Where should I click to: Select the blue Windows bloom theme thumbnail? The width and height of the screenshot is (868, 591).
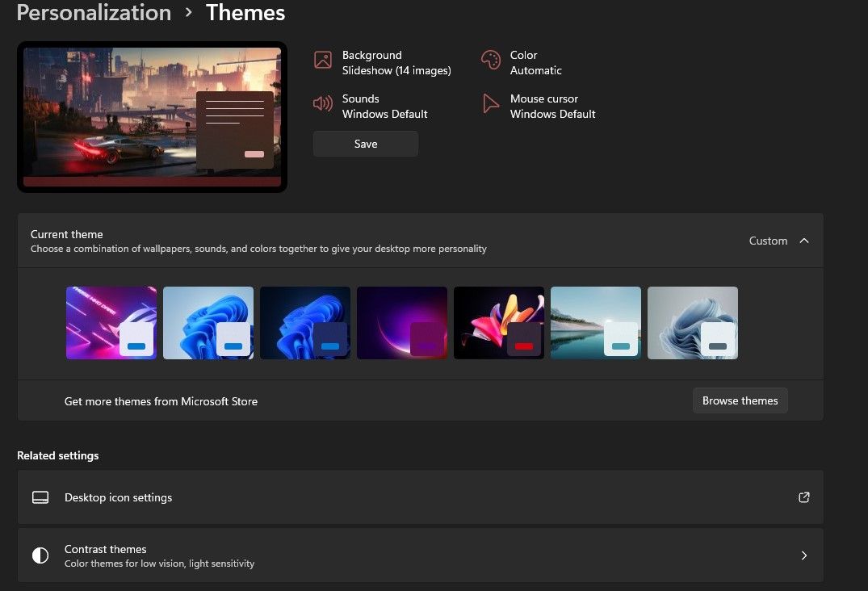208,322
